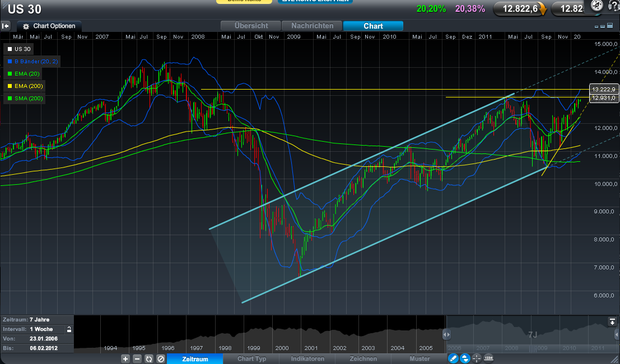Toggle the blue pencil drawing tool
Image resolution: width=620 pixels, height=364 pixels.
tap(453, 358)
